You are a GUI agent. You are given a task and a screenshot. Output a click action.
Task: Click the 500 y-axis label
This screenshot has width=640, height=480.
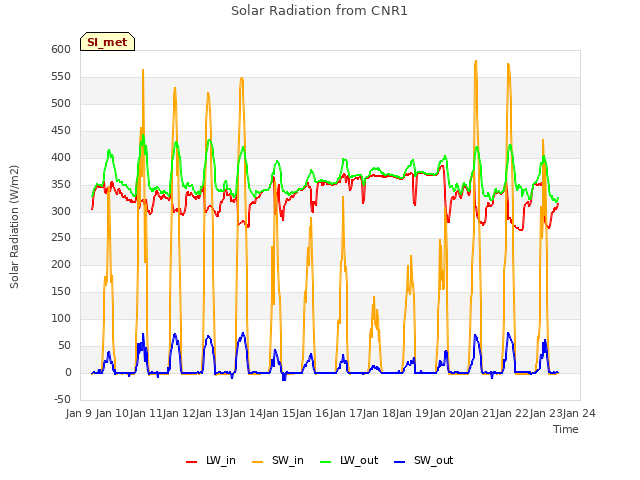point(61,103)
